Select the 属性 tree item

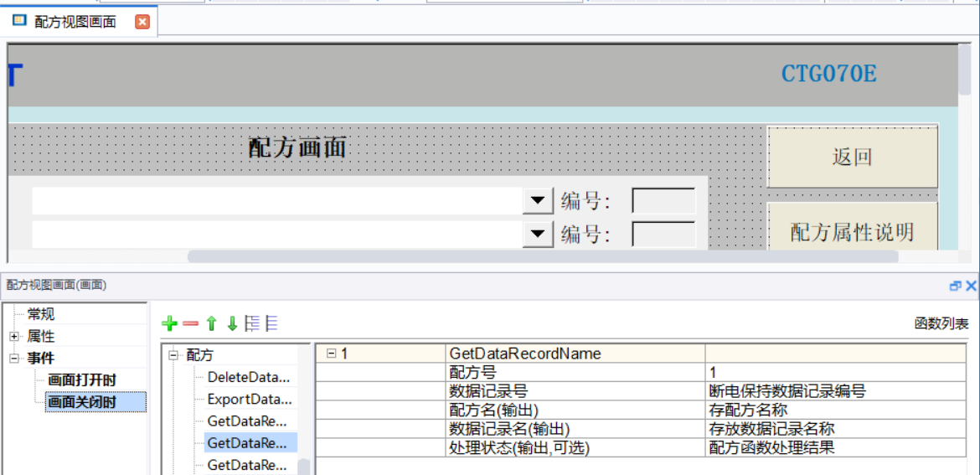click(x=41, y=337)
